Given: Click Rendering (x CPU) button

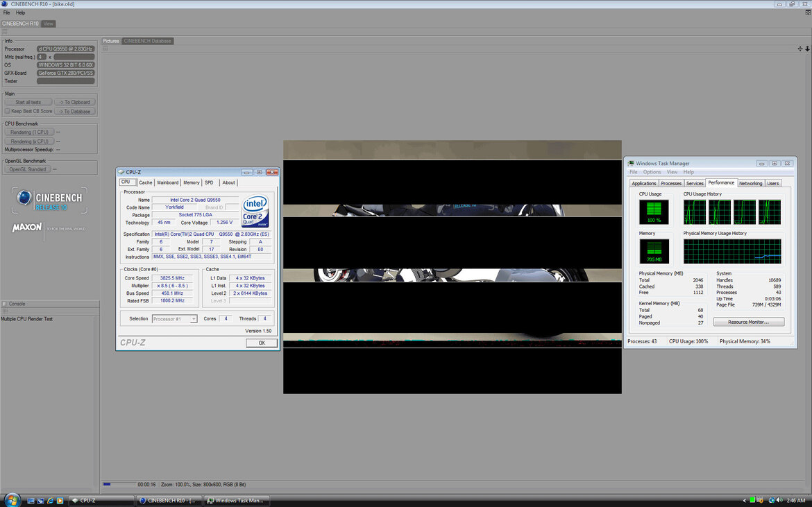Looking at the screenshot, I should point(29,141).
